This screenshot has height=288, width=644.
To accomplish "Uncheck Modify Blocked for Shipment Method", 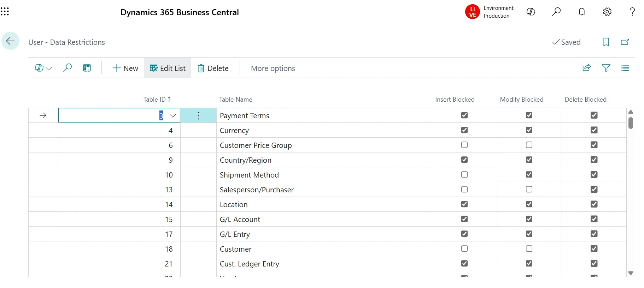I will pos(529,174).
